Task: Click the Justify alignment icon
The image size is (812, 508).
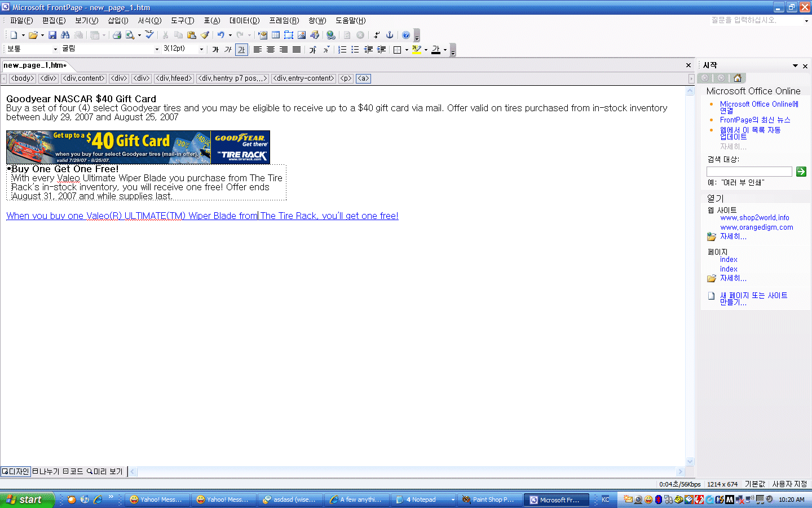Action: point(297,50)
